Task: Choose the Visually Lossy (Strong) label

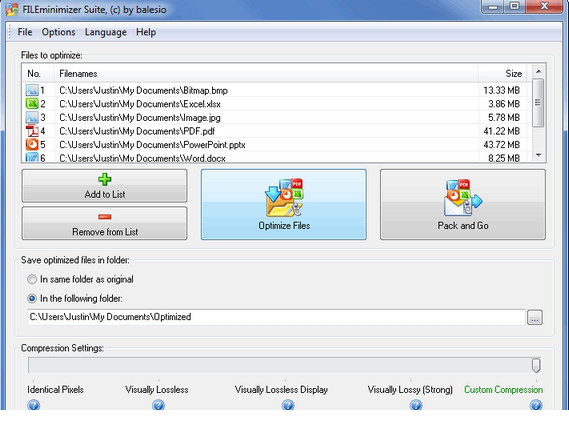Action: pos(410,389)
